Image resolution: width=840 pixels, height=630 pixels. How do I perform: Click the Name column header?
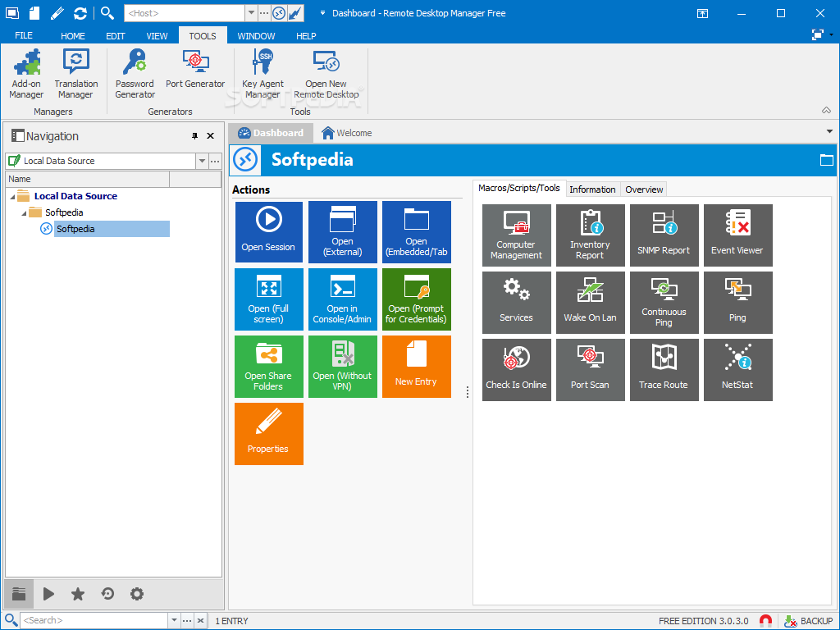87,179
